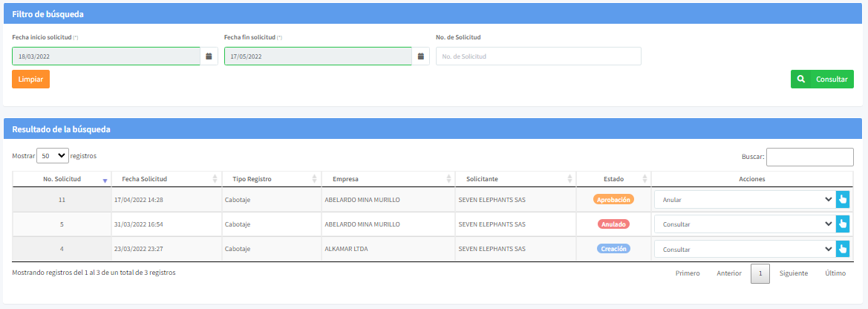Sort table by Estado header
The width and height of the screenshot is (868, 309).
click(613, 179)
